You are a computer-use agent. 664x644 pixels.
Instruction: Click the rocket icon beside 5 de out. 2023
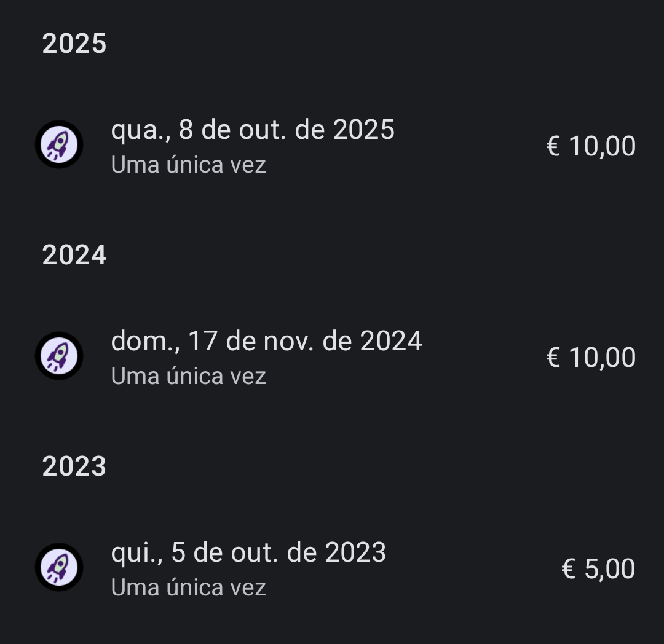(x=59, y=568)
